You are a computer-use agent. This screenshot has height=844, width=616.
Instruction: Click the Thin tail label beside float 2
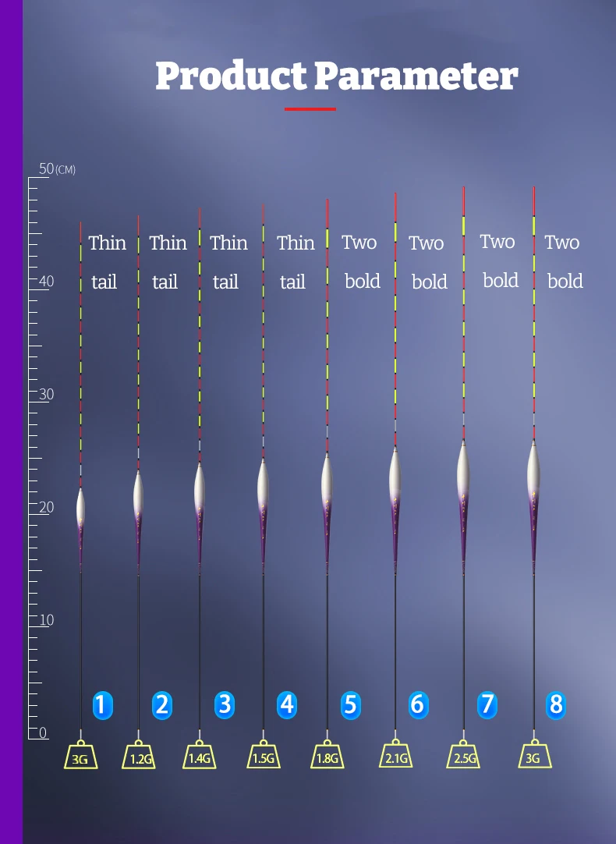point(168,262)
